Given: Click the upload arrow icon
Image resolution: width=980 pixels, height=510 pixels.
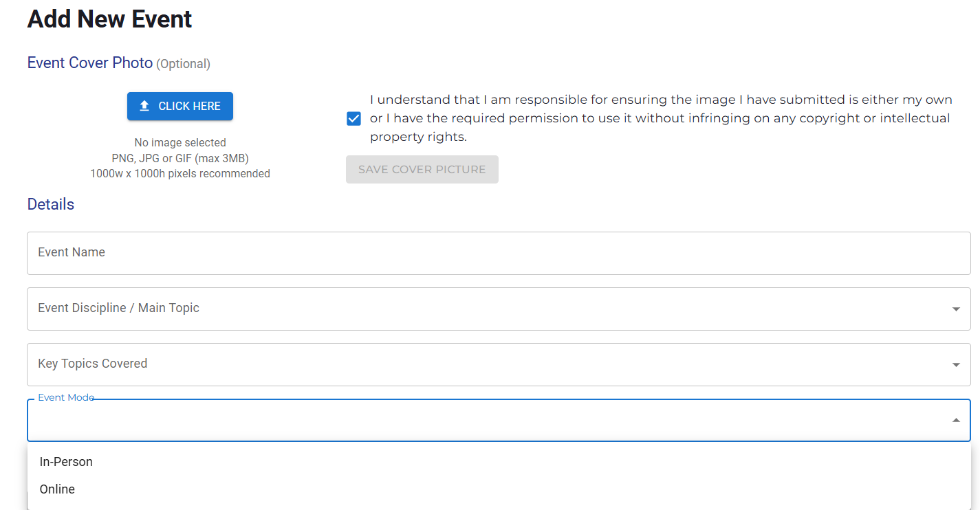Looking at the screenshot, I should click(x=144, y=106).
